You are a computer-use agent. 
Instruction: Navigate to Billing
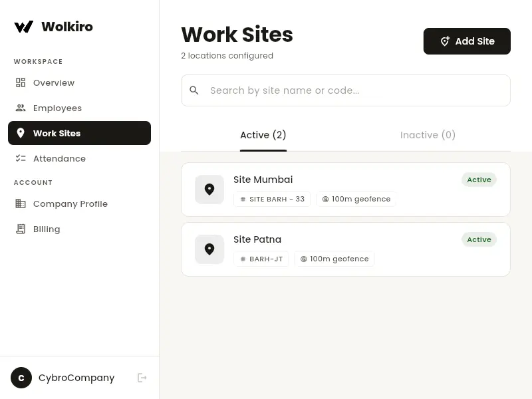coord(79,229)
